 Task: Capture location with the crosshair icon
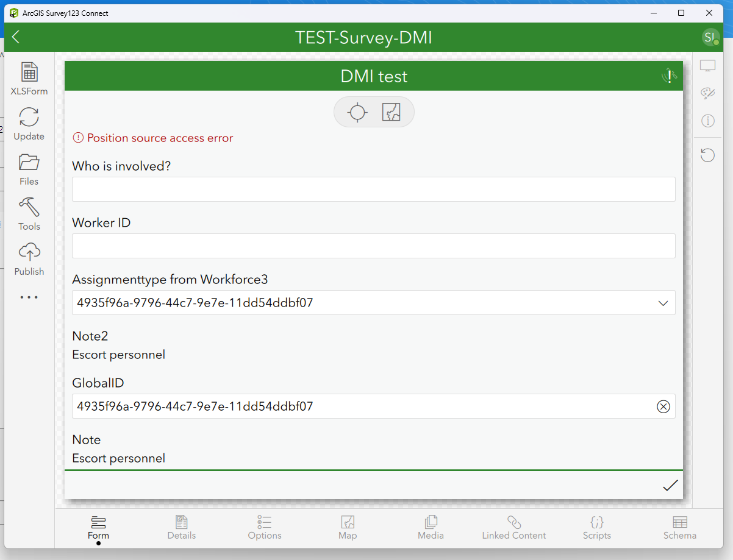(357, 113)
